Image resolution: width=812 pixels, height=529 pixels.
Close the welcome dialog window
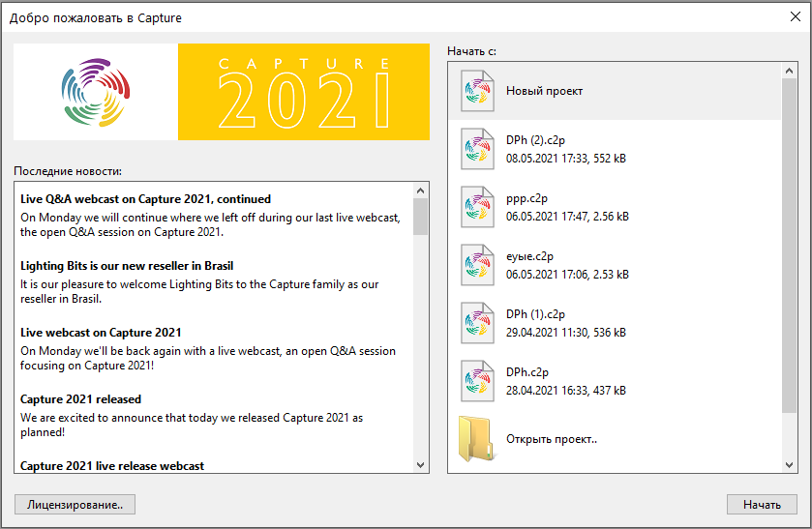pyautogui.click(x=796, y=16)
